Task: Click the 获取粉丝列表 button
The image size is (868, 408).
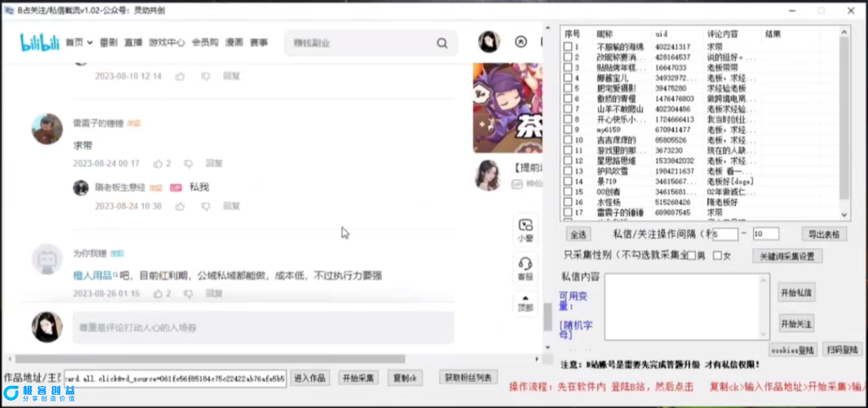Action: [468, 377]
